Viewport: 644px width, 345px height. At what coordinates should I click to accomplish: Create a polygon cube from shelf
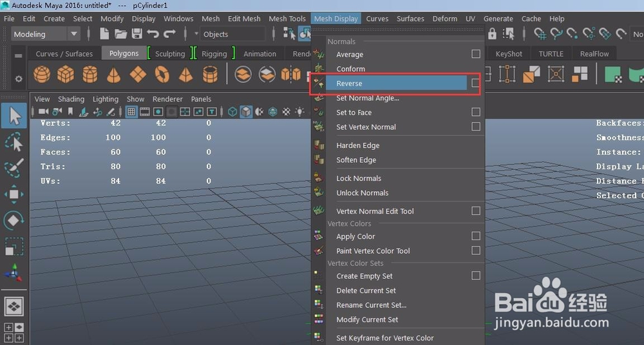65,75
